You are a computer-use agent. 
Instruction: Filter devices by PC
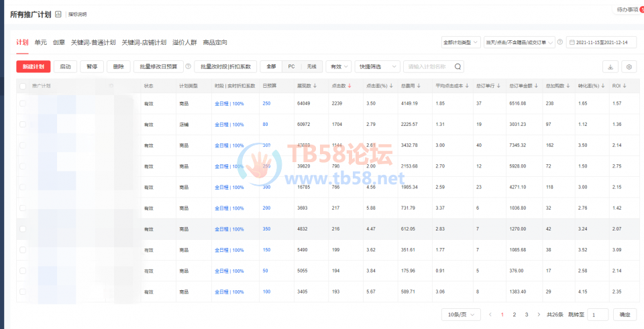[291, 66]
